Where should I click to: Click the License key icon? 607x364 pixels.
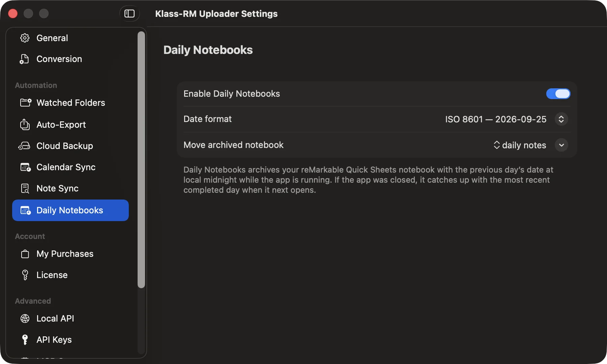tap(25, 275)
